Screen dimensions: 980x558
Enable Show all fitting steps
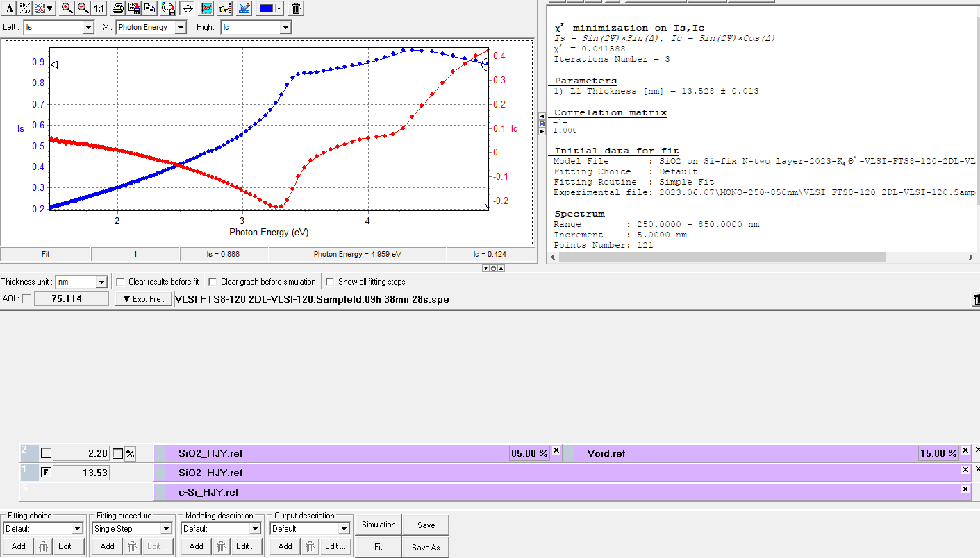pos(331,282)
